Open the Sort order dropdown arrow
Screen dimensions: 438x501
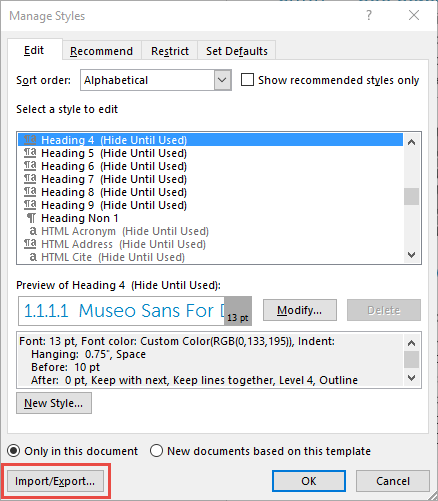click(x=222, y=80)
